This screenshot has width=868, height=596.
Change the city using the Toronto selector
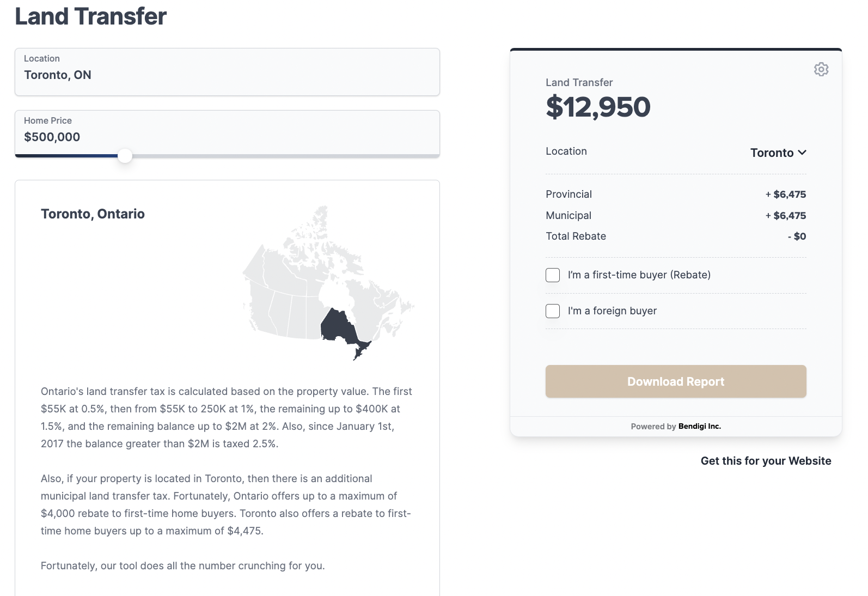pyautogui.click(x=778, y=153)
